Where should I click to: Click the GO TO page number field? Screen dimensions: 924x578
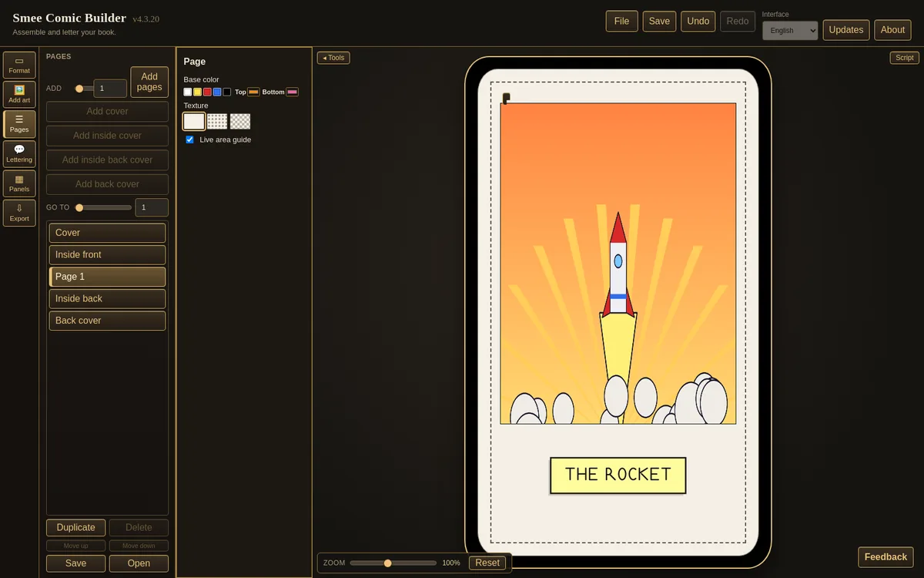(152, 207)
